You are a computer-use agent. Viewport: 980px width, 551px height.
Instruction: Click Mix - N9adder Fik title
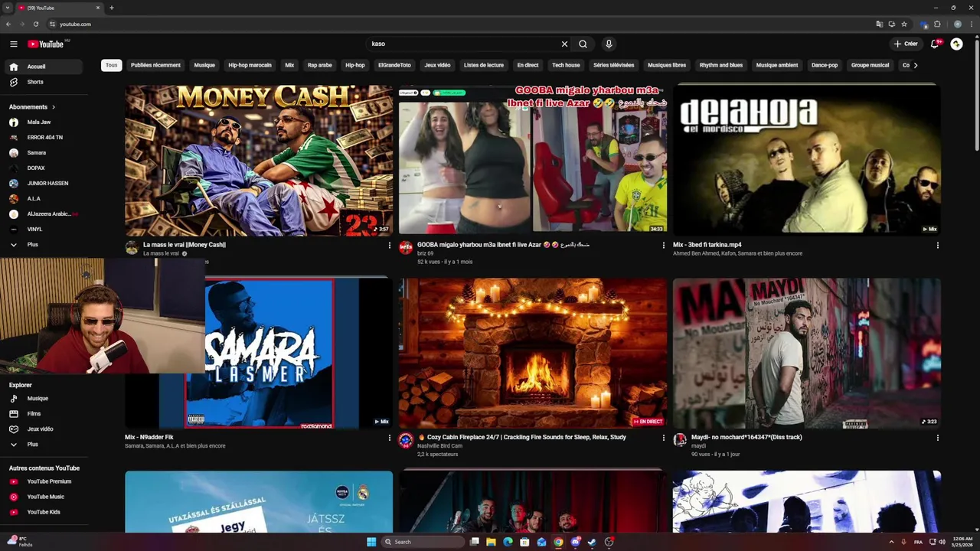click(x=149, y=437)
